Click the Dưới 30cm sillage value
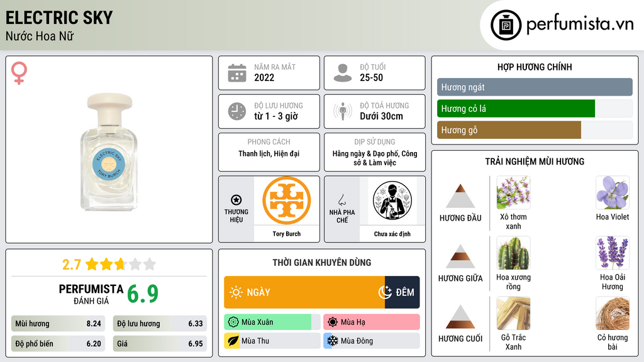 382,116
